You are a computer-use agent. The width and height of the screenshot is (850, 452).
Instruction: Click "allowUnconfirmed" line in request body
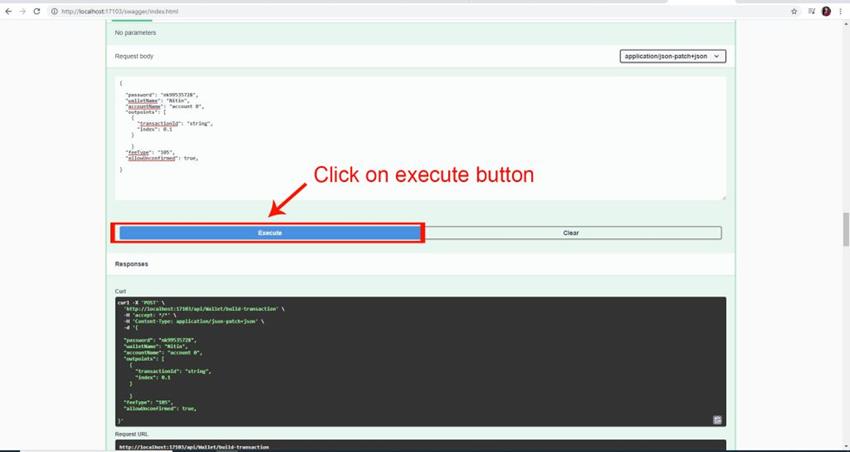[162, 158]
